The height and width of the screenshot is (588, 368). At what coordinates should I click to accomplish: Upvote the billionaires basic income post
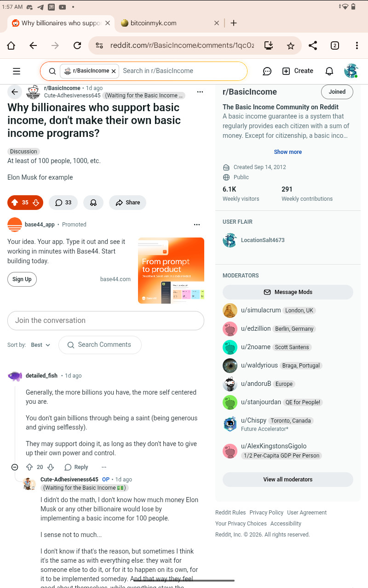coord(15,203)
